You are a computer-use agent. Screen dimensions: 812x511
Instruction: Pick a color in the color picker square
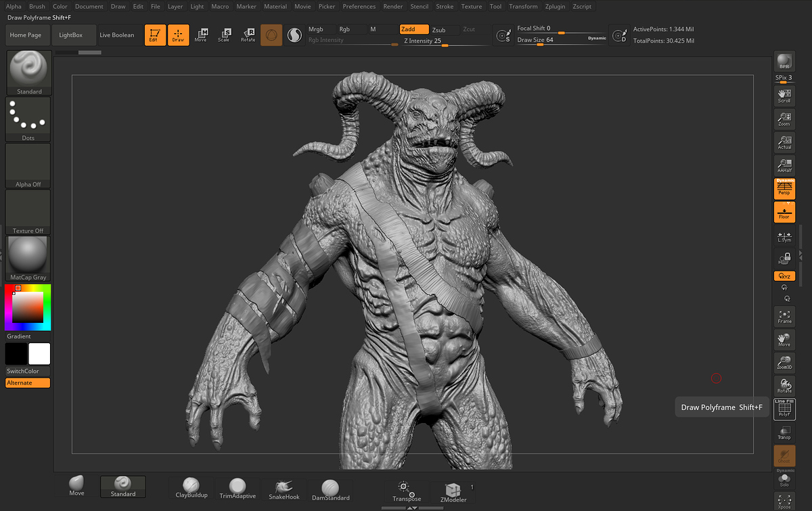[x=28, y=307]
